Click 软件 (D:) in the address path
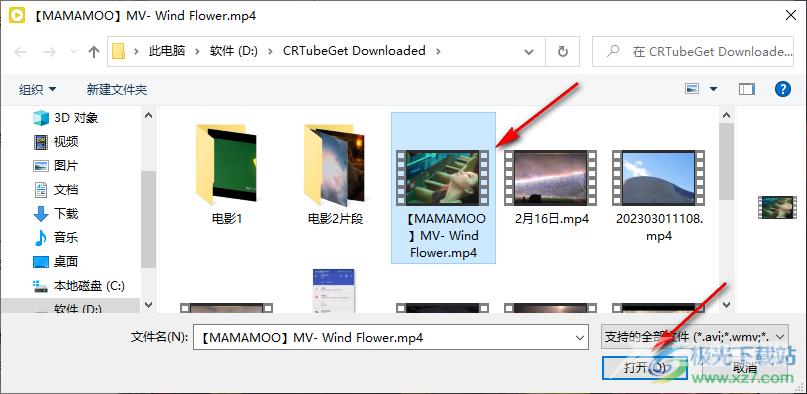The image size is (807, 394). [234, 51]
